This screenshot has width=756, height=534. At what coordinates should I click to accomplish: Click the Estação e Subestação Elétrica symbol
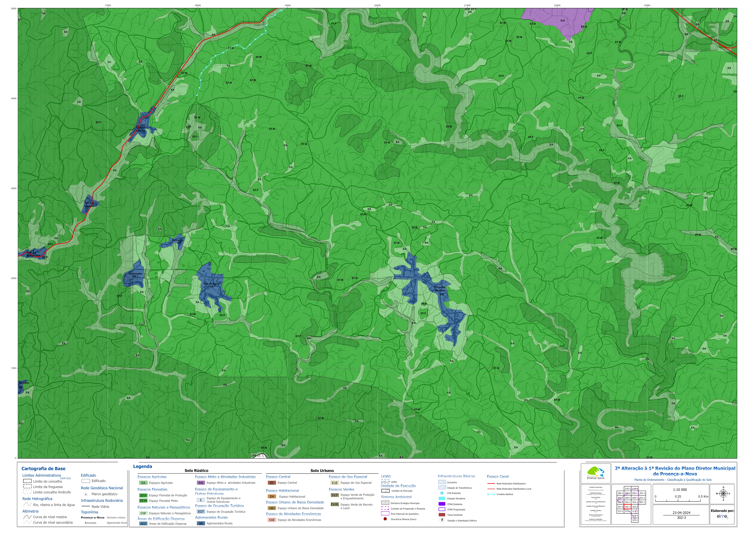coord(442,520)
